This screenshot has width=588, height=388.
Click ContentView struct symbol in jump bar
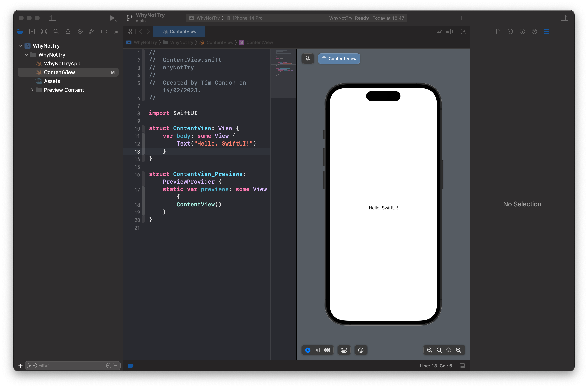point(256,42)
